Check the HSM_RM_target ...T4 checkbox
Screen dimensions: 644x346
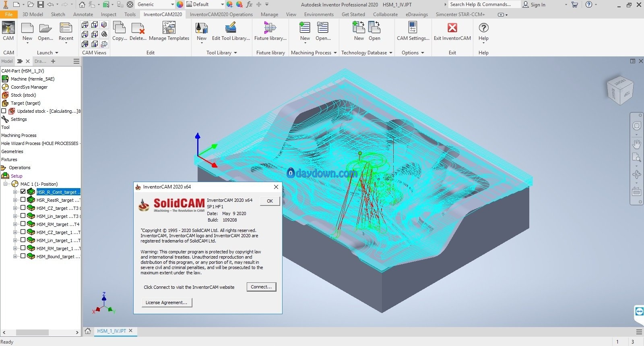23,224
